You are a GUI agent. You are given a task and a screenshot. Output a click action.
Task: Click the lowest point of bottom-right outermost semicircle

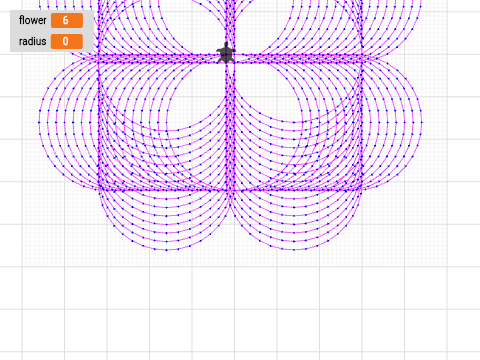[x=295, y=250]
